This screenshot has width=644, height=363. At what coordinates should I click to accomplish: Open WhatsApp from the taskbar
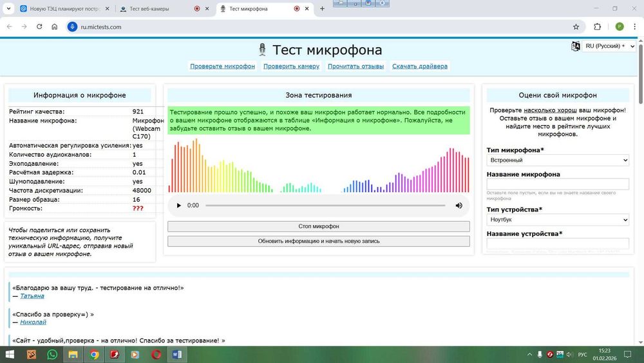coord(52,355)
